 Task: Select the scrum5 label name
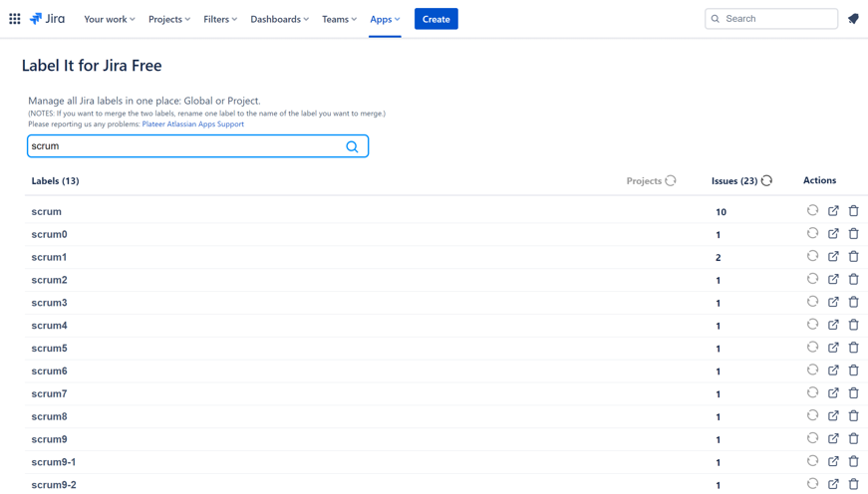pyautogui.click(x=49, y=348)
